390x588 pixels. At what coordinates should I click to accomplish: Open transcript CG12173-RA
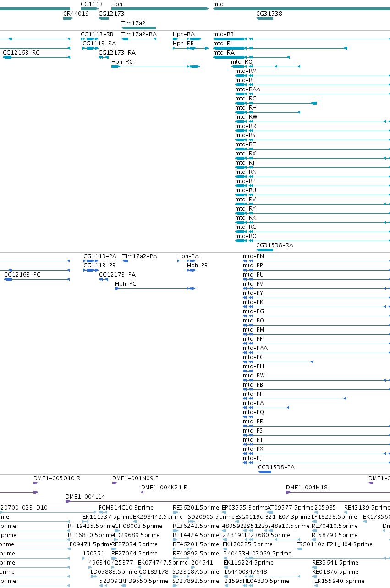pos(117,53)
